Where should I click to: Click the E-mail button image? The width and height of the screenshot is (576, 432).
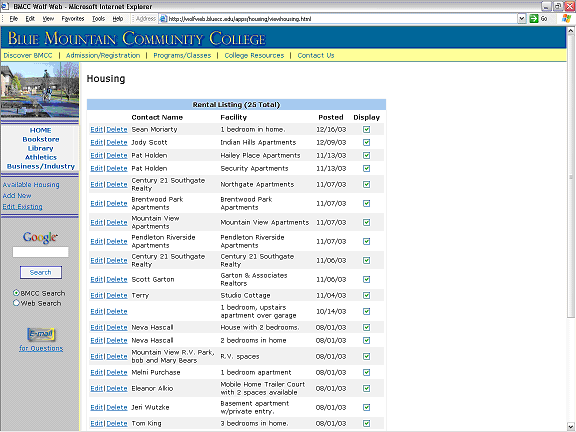point(41,334)
